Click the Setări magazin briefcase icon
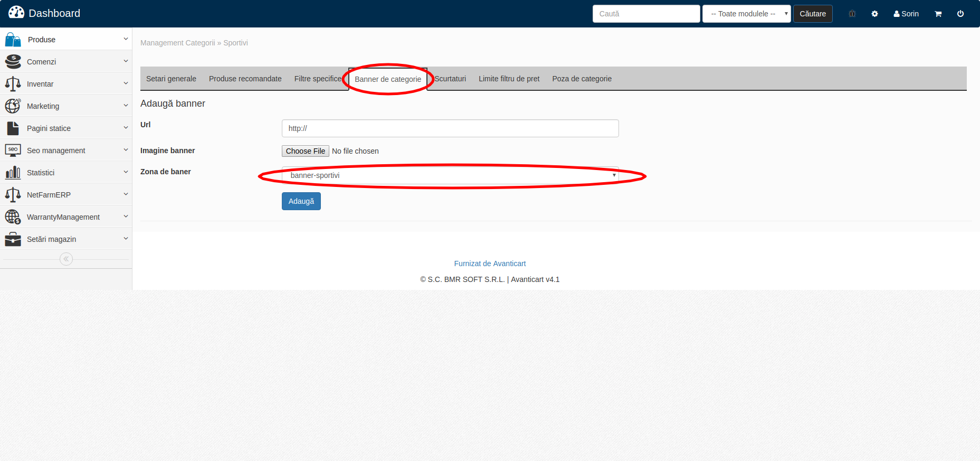 13,239
